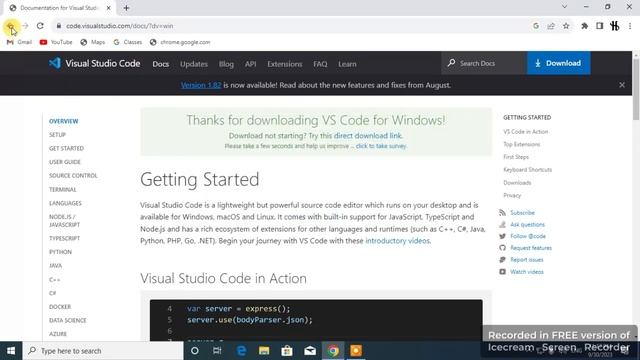Screen dimensions: 640x360
Task: Open the chrome.google.com bookmark
Action: 180,42
